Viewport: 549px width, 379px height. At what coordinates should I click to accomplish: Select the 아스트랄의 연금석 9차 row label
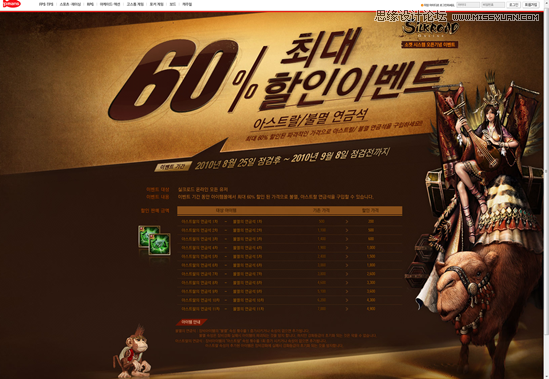[200, 291]
